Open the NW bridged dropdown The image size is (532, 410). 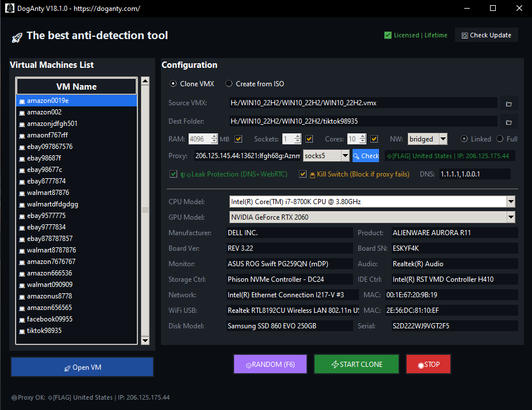click(443, 139)
